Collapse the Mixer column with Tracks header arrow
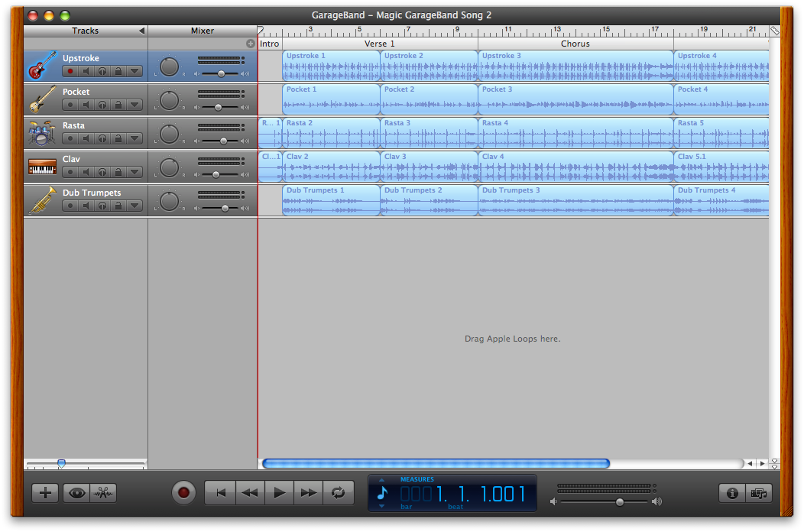 click(x=141, y=31)
